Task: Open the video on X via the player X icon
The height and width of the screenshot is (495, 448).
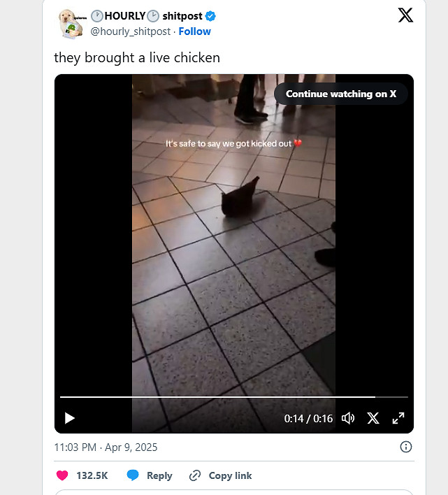Action: point(373,418)
